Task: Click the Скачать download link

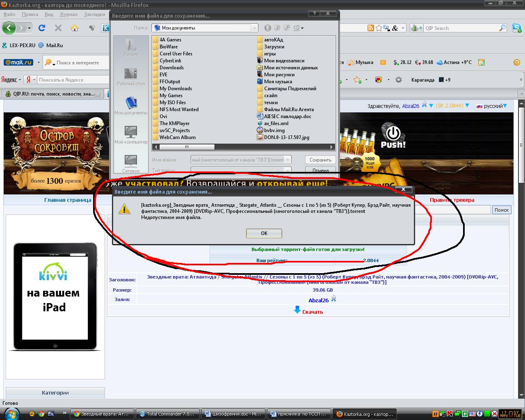Action: (313, 312)
